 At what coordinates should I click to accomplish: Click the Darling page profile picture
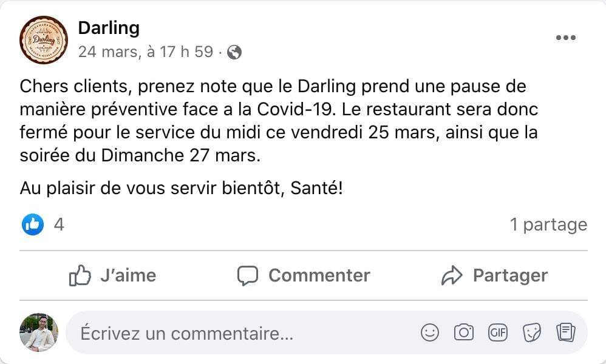(x=44, y=40)
